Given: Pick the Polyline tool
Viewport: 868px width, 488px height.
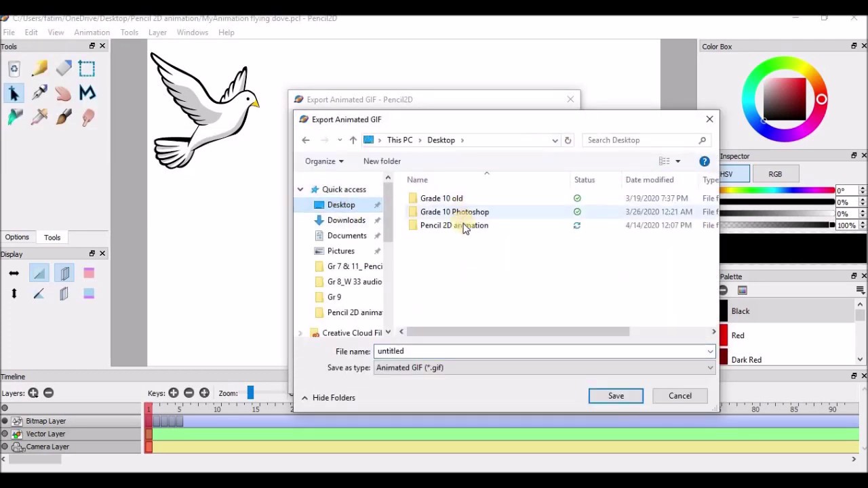Looking at the screenshot, I should pyautogui.click(x=87, y=93).
